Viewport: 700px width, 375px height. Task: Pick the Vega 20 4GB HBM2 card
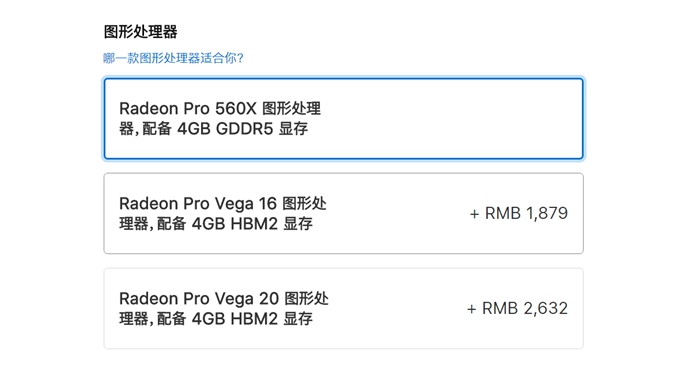343,308
